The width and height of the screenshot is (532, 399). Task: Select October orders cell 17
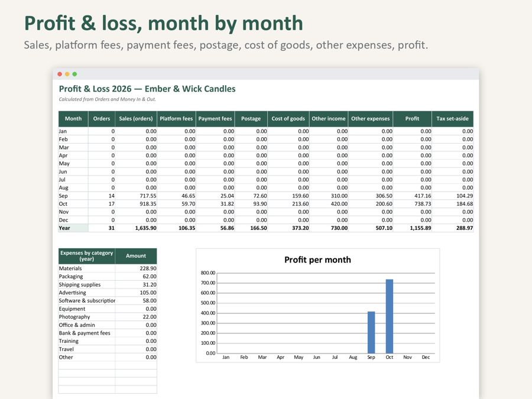coord(102,204)
